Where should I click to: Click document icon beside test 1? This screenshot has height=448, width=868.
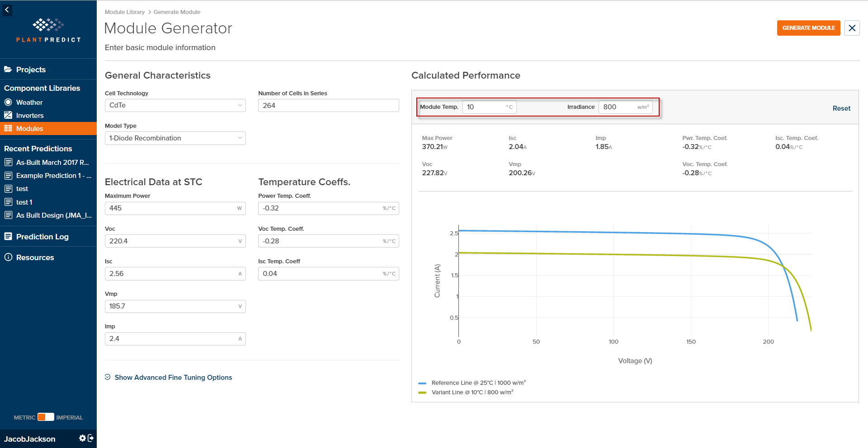[x=8, y=202]
